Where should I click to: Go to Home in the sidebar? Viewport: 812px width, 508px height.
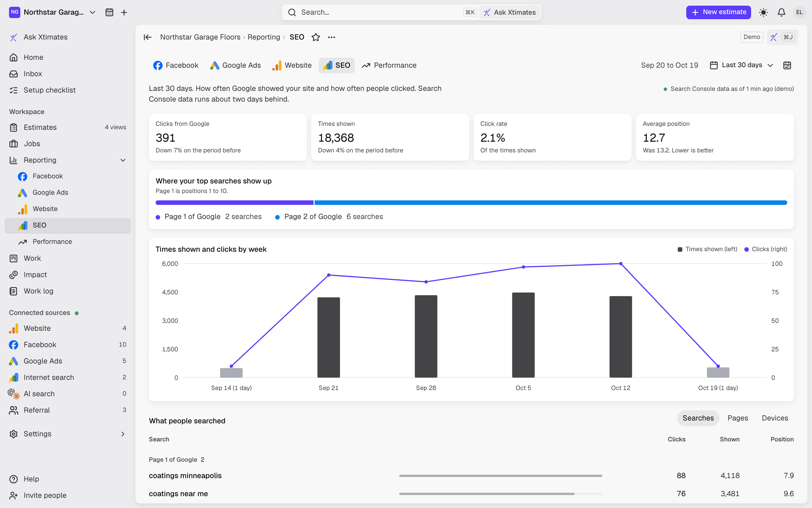(67, 58)
